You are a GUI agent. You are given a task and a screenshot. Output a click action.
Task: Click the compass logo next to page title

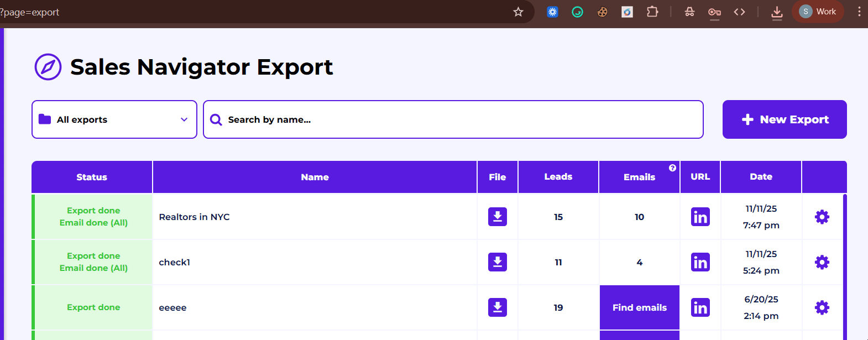coord(48,67)
